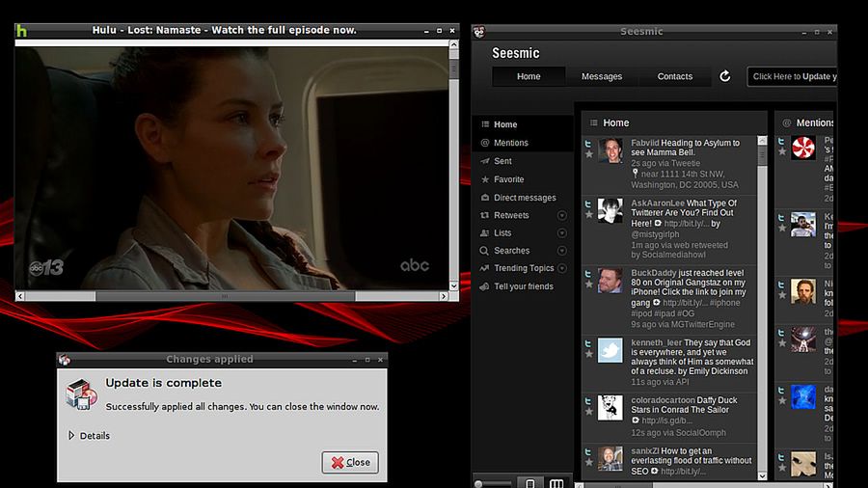The image size is (868, 488).
Task: Open Mentions in the Seesmic sidebar
Action: (523, 143)
